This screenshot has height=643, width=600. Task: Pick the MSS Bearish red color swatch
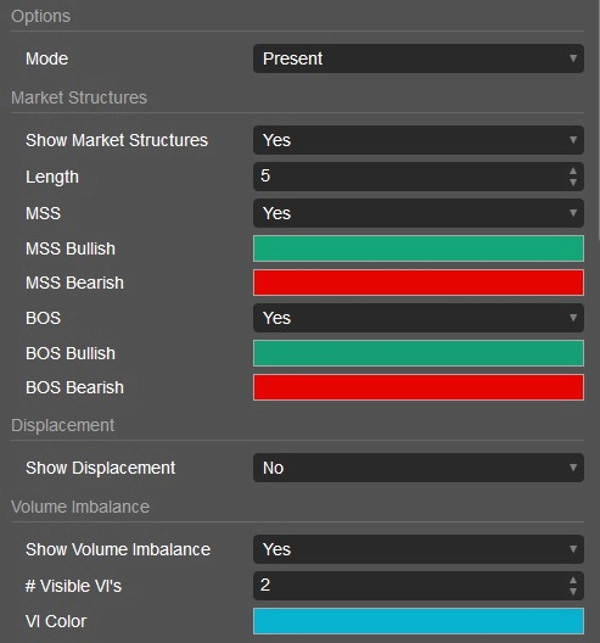[x=418, y=283]
